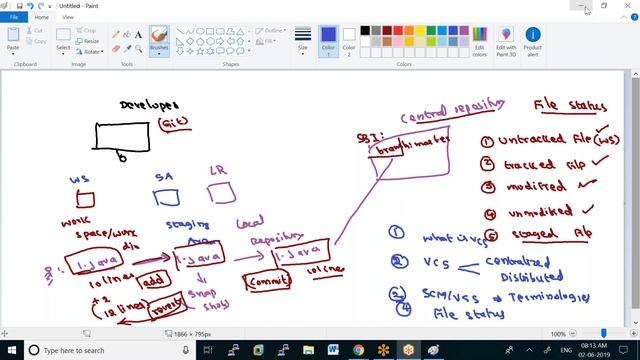The image size is (640, 360).
Task: Choose the black color swatch
Action: coord(365,30)
